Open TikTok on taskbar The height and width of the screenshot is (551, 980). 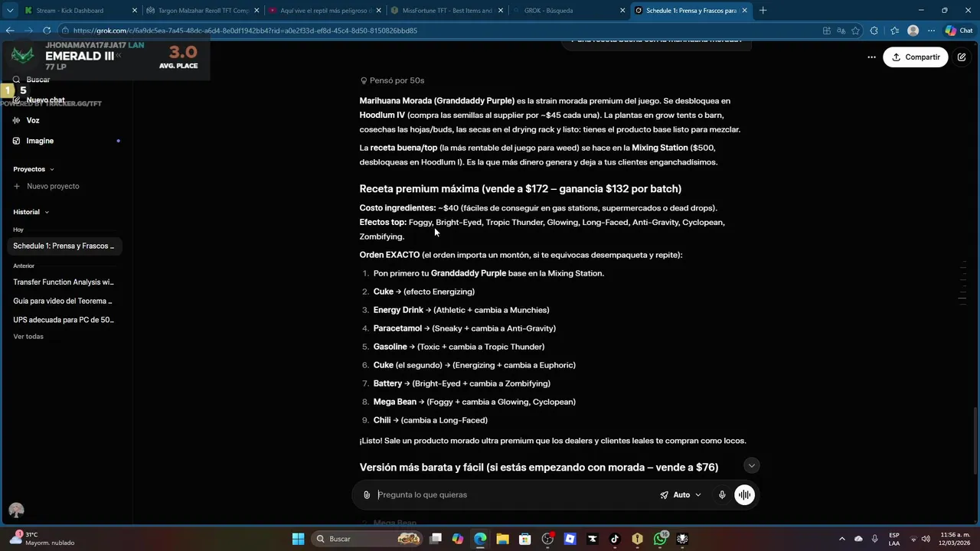(x=615, y=539)
